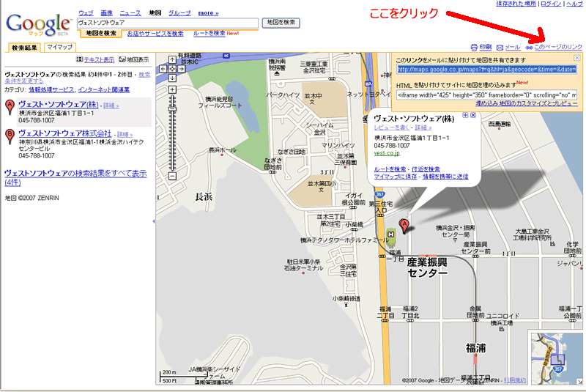
Task: Open the 画像 navigation link
Action: pos(106,13)
